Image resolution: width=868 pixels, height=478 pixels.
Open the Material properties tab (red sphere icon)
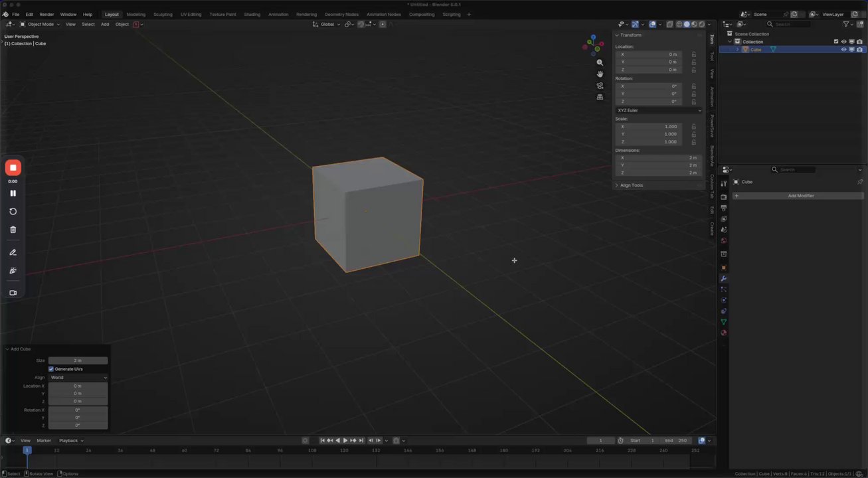tap(724, 333)
